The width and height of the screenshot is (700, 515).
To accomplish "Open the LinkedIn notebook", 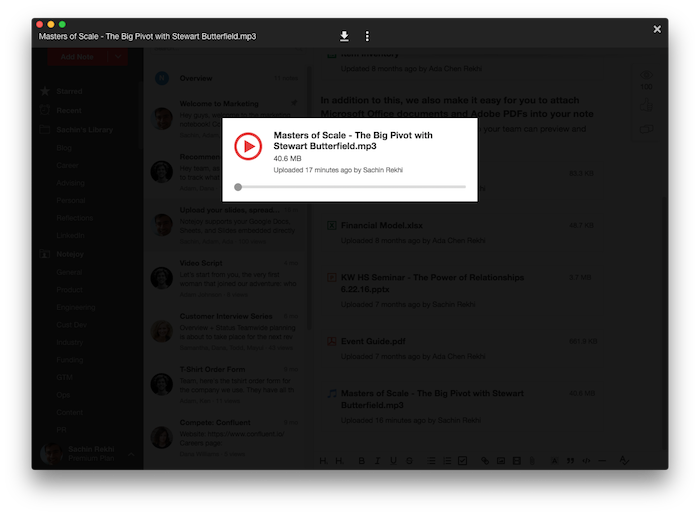I will click(71, 235).
